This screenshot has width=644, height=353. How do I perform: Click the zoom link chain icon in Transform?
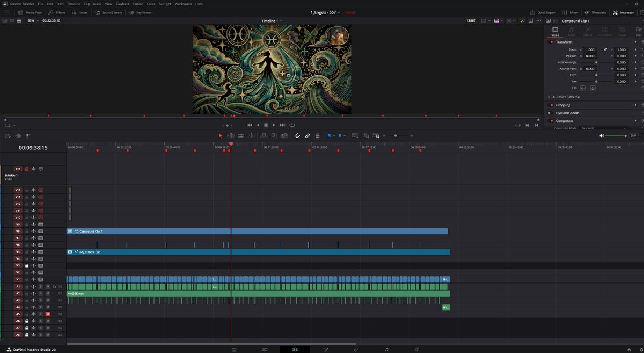(x=605, y=49)
